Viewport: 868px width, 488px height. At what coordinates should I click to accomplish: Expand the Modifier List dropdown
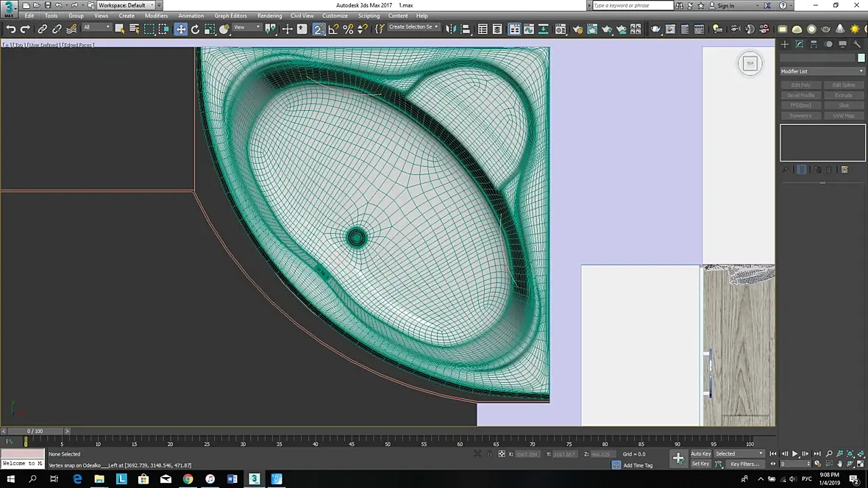[822, 71]
